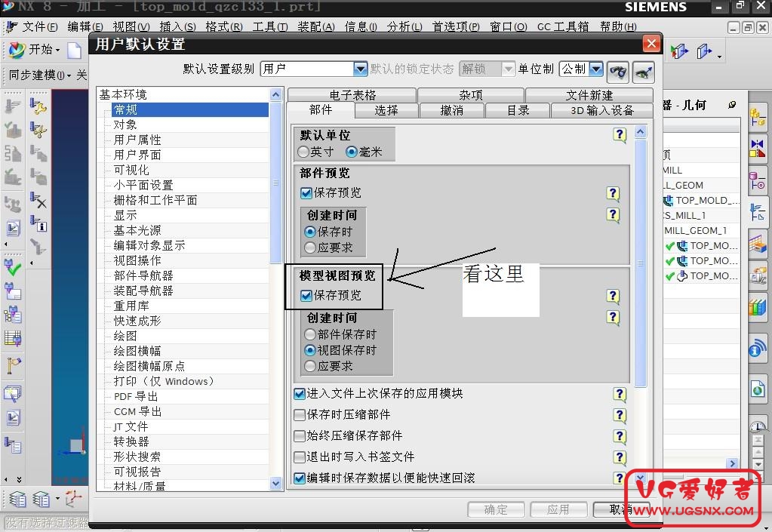Open help icon for 退出时写入书签文件

620,458
